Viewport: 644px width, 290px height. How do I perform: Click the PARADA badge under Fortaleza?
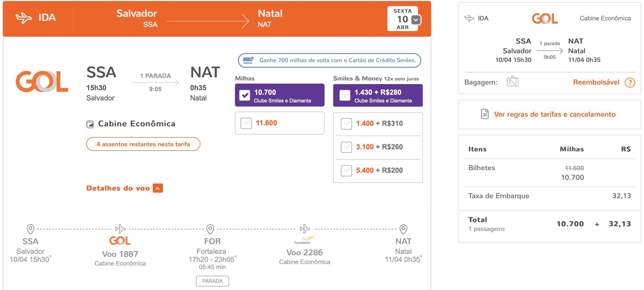tap(212, 281)
